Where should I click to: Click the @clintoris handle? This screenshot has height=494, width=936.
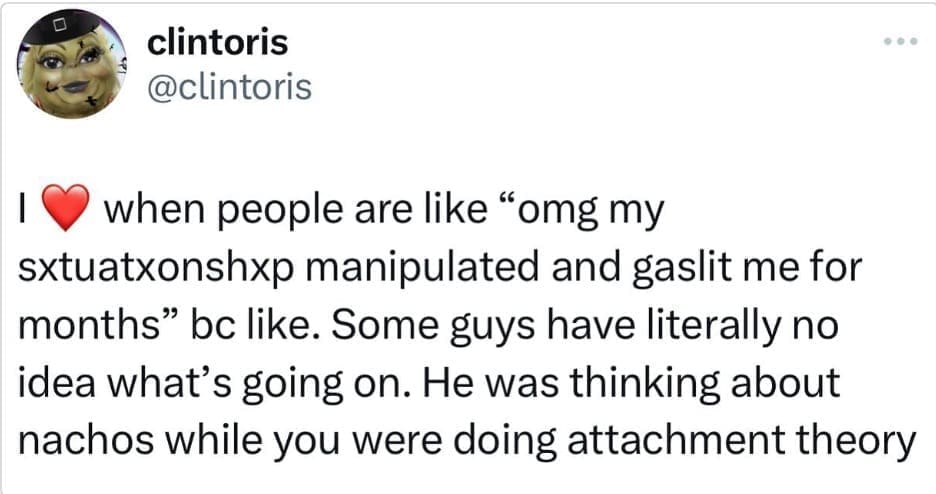pyautogui.click(x=229, y=87)
